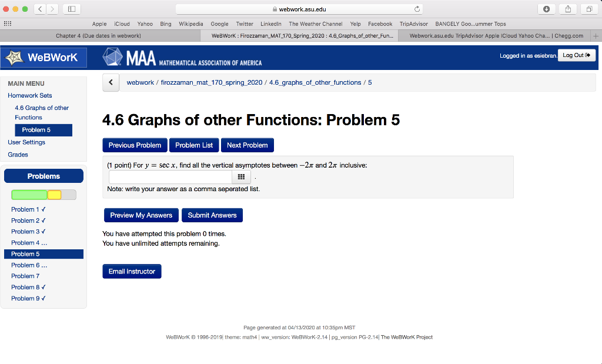The height and width of the screenshot is (364, 602).
Task: Click Preview My Answers
Action: [141, 215]
